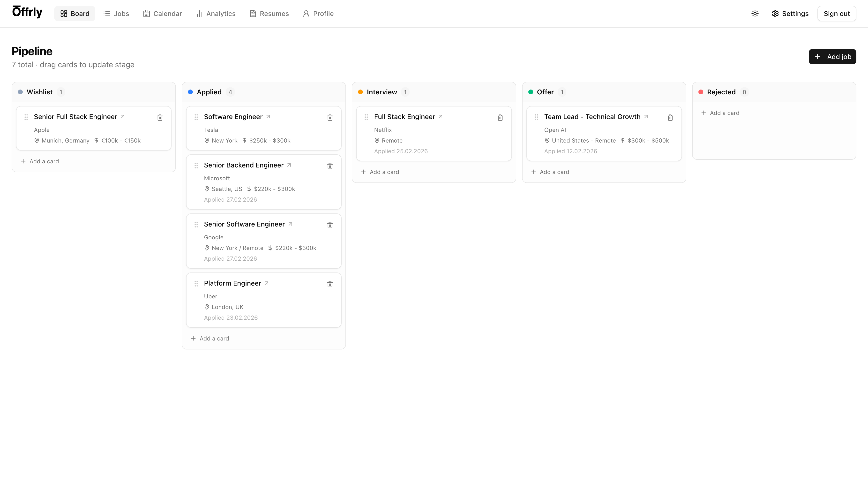This screenshot has height=484, width=868.
Task: Delete the Senior Full Stack Engineer card
Action: 160,117
